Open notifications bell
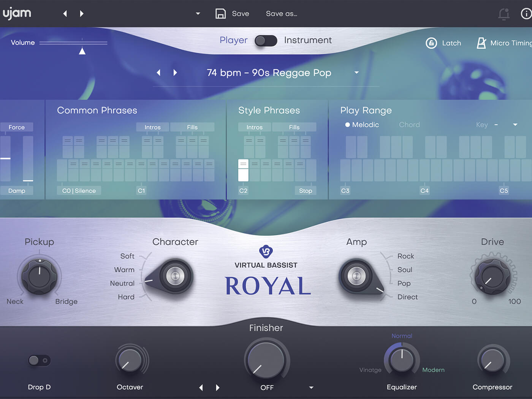 (x=504, y=14)
